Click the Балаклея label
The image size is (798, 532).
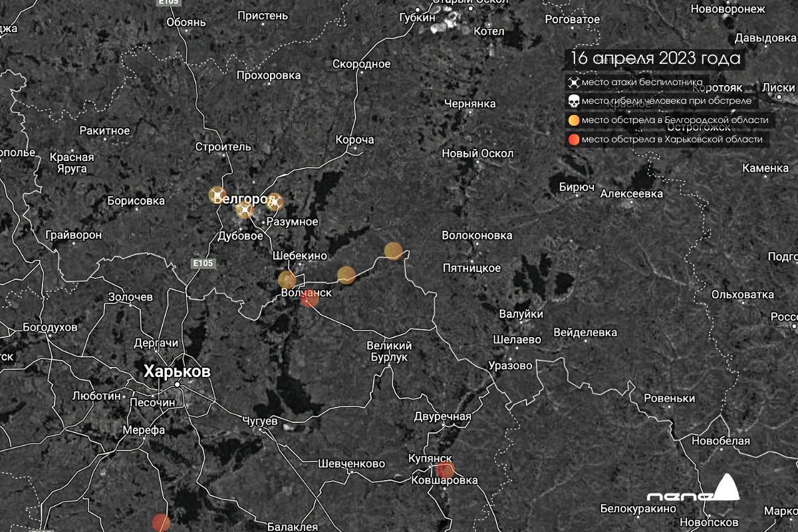293,527
